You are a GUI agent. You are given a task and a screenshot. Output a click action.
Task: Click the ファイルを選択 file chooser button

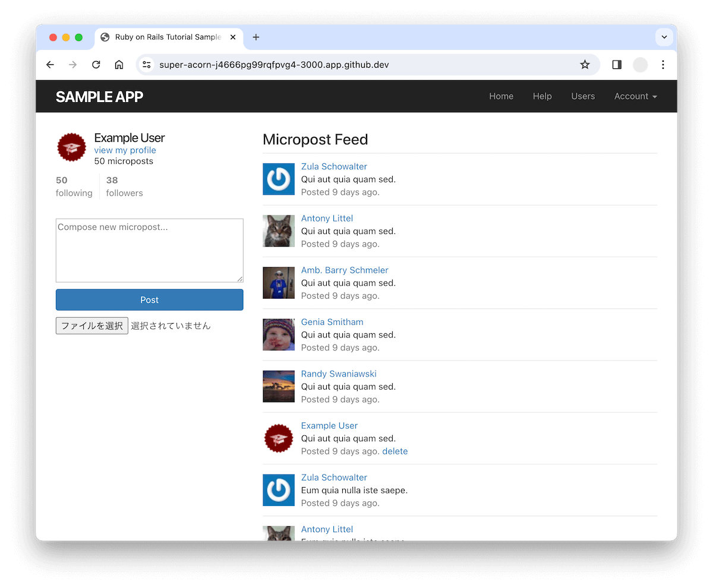click(x=92, y=325)
